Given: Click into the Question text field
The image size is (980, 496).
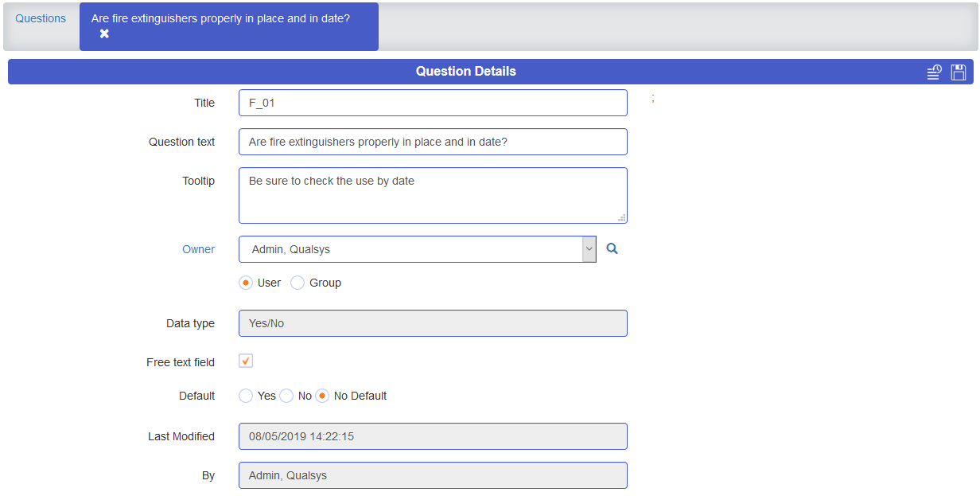Looking at the screenshot, I should [x=433, y=142].
